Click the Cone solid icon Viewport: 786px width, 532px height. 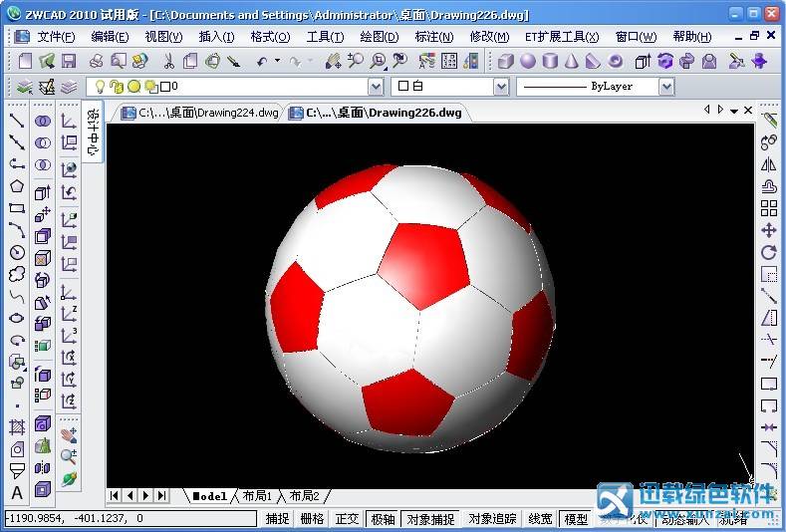pos(571,61)
